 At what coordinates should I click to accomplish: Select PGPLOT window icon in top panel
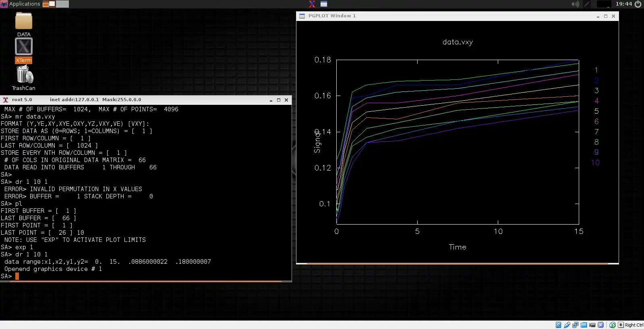click(x=324, y=4)
